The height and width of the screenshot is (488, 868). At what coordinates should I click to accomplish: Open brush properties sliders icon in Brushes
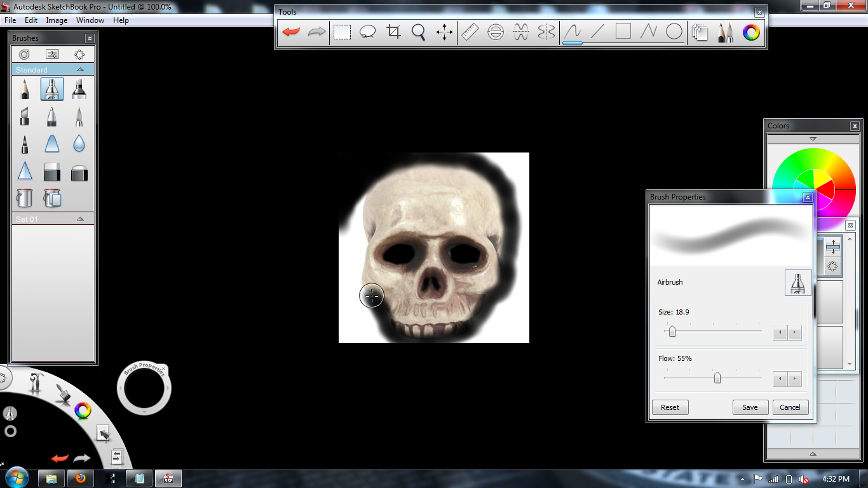pyautogui.click(x=52, y=55)
